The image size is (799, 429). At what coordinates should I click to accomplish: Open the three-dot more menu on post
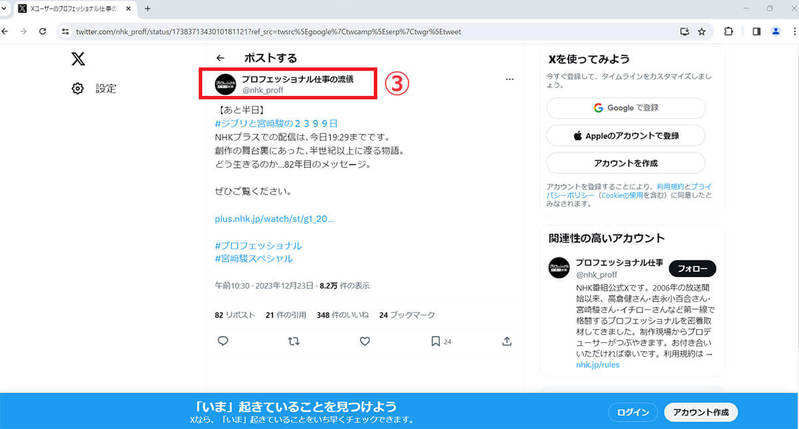(x=510, y=79)
